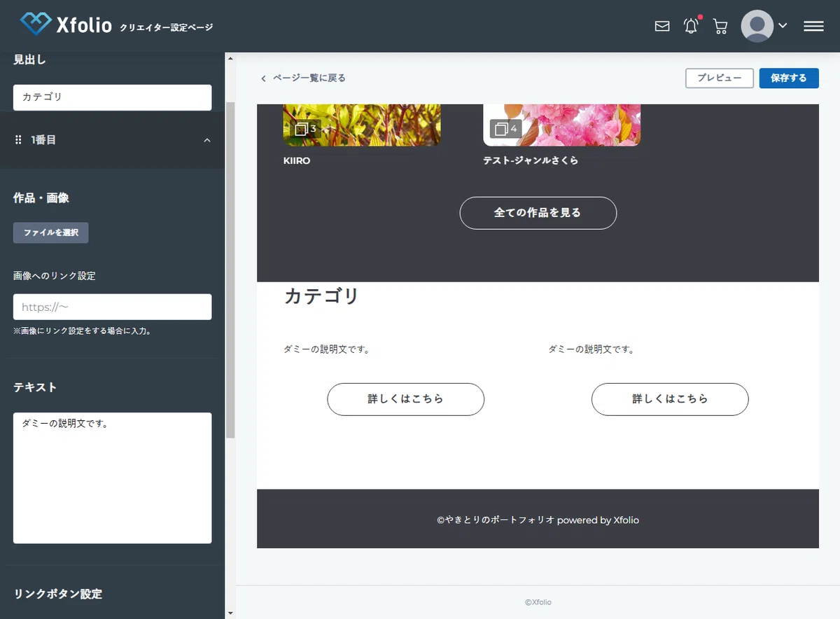This screenshot has height=619, width=840.
Task: Click the 作品・画像 section heading
Action: click(41, 198)
